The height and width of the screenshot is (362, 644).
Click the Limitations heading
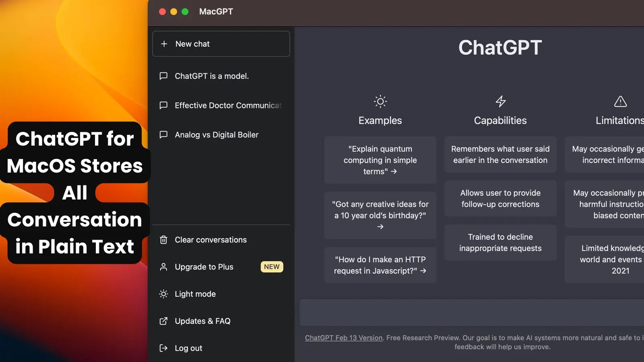tap(620, 121)
